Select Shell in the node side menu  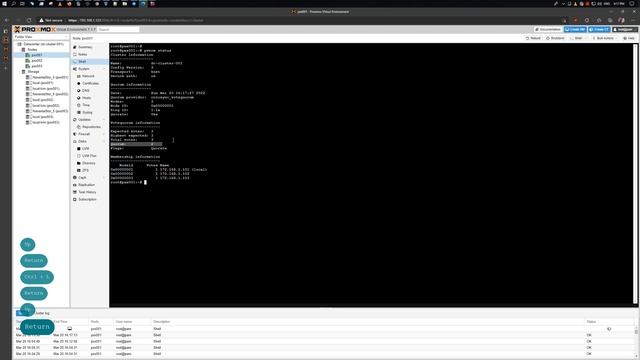click(x=82, y=62)
